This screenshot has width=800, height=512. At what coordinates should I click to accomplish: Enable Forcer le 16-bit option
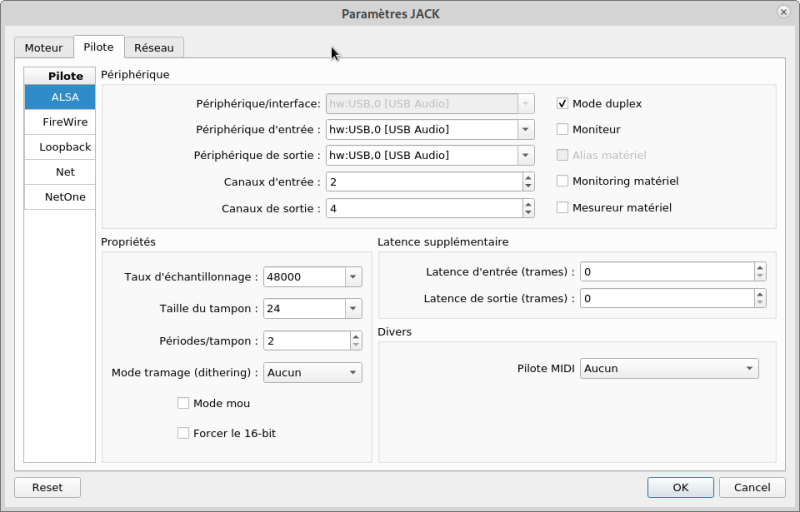point(183,433)
